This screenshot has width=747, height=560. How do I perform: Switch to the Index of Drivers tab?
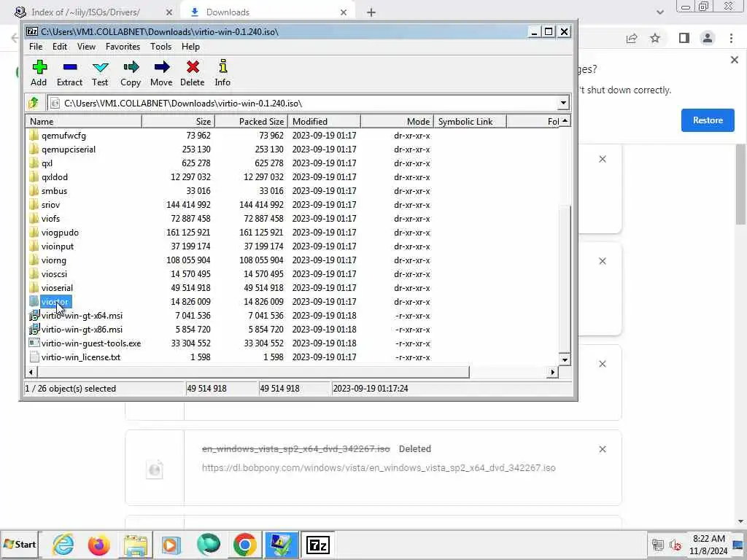tap(86, 12)
